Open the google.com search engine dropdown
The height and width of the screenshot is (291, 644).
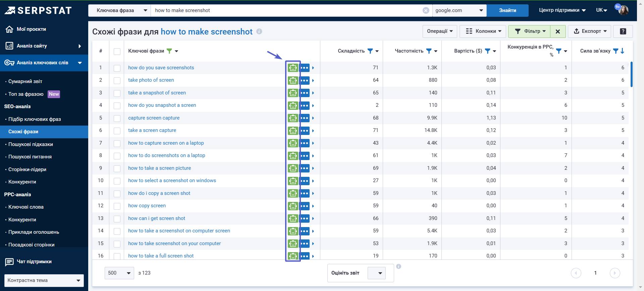(459, 10)
